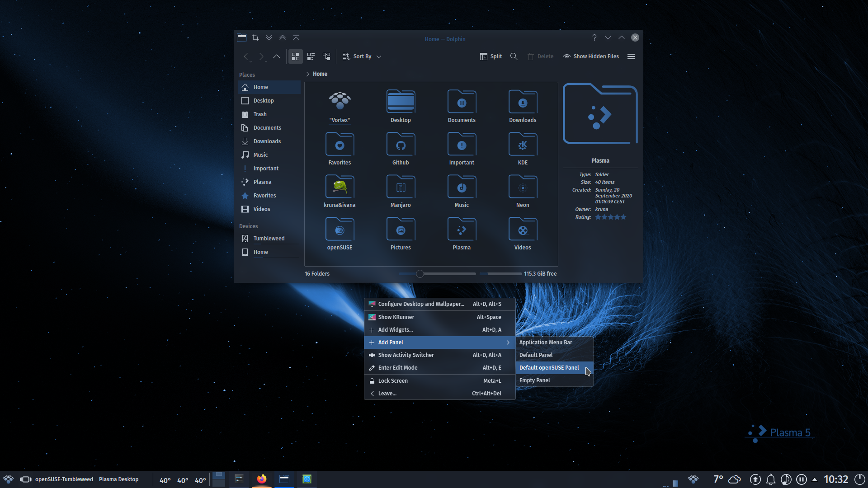Image resolution: width=868 pixels, height=488 pixels.
Task: Open Dolphin hamburger menu
Action: point(631,56)
